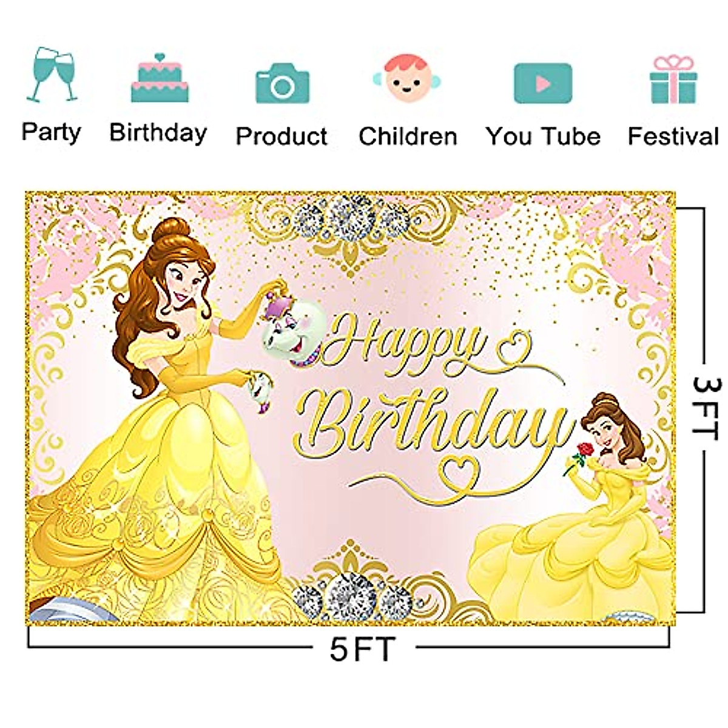728x728 pixels.
Task: Click the Birthday label text
Action: (x=158, y=132)
